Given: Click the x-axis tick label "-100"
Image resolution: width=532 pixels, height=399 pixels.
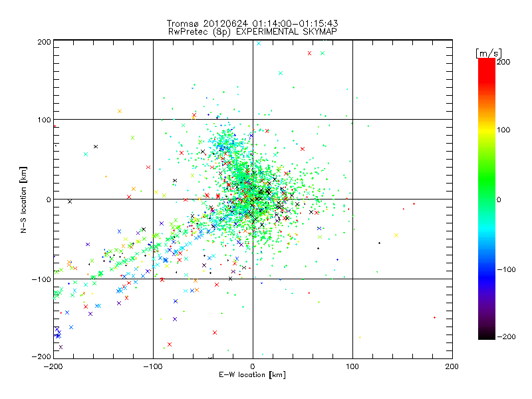Looking at the screenshot, I should pos(153,366).
